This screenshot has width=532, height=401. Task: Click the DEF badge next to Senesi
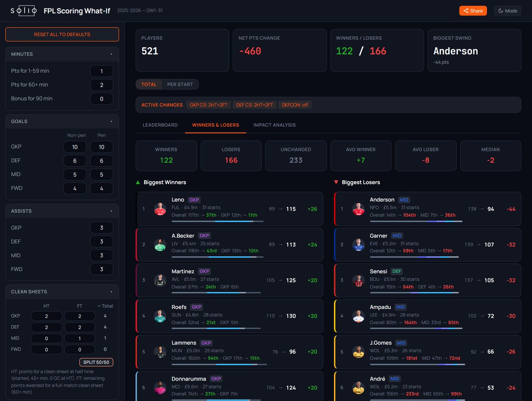[x=396, y=271]
